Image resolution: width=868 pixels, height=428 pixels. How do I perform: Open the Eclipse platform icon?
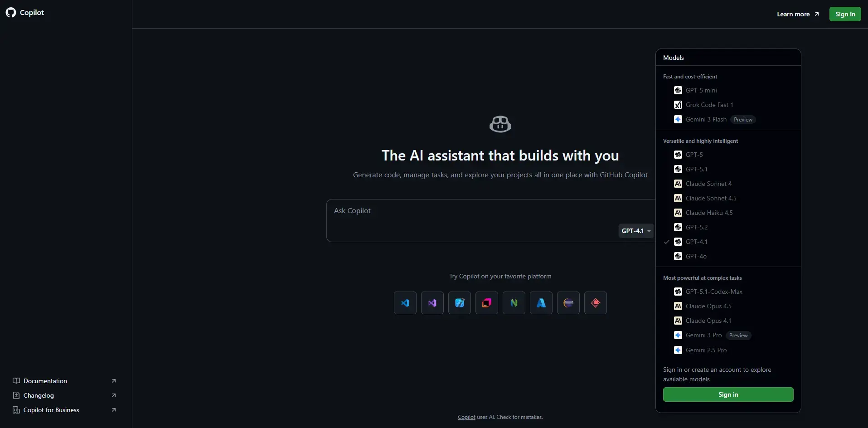[568, 303]
